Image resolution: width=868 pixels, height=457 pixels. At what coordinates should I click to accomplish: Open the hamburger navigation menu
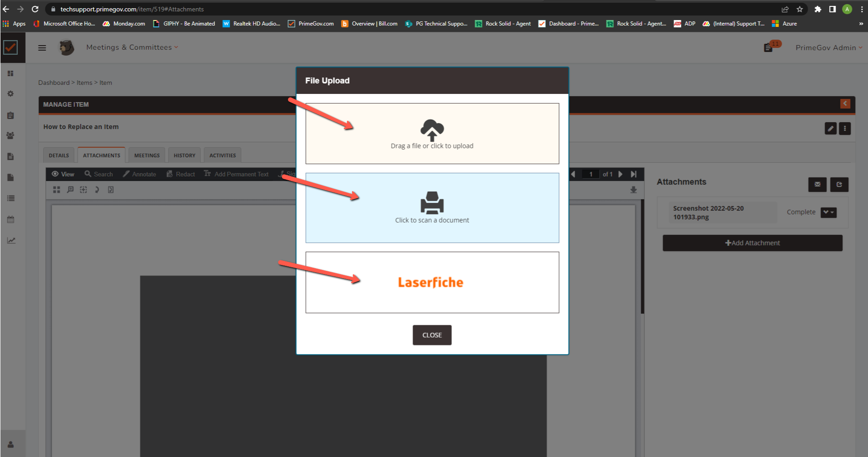click(42, 47)
